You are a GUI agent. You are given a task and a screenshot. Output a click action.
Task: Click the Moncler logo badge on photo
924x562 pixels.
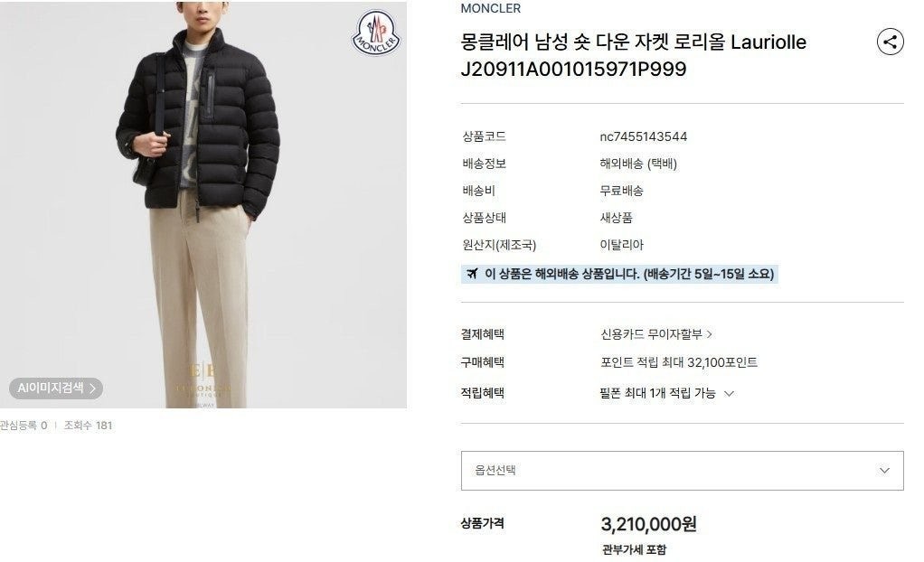pos(376,33)
